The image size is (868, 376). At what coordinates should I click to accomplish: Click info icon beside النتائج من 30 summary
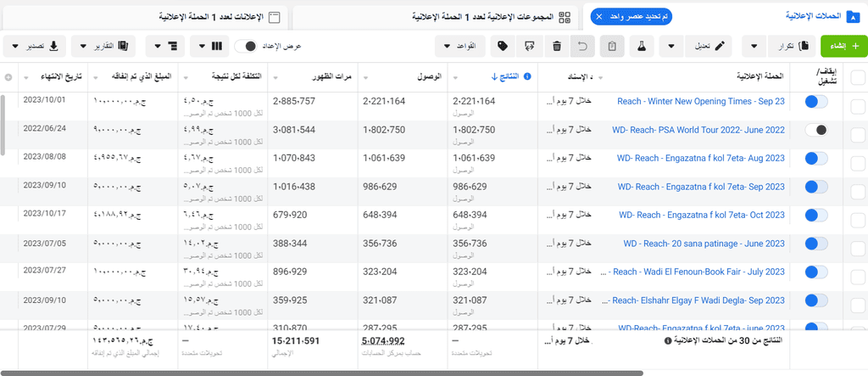pyautogui.click(x=668, y=340)
